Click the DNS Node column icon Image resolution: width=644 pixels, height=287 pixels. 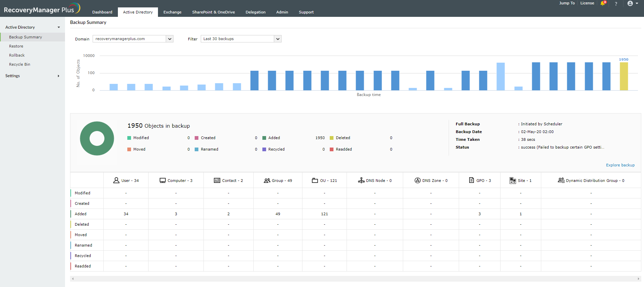pos(361,181)
